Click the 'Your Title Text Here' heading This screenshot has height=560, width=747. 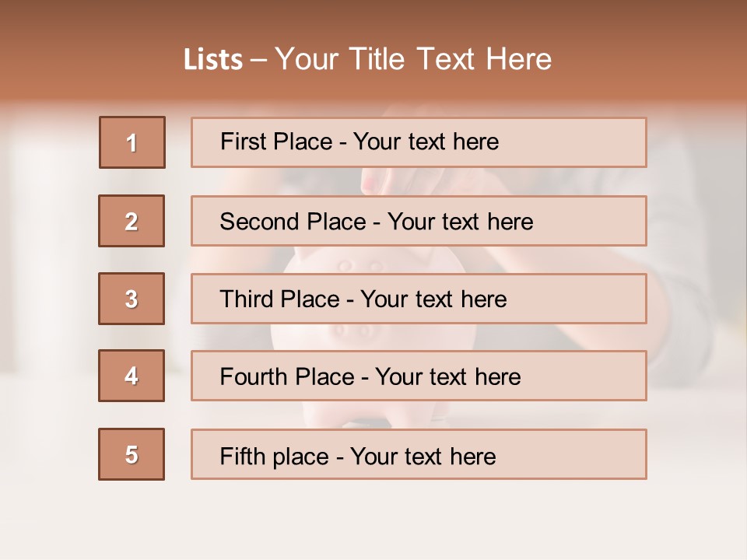(x=413, y=59)
